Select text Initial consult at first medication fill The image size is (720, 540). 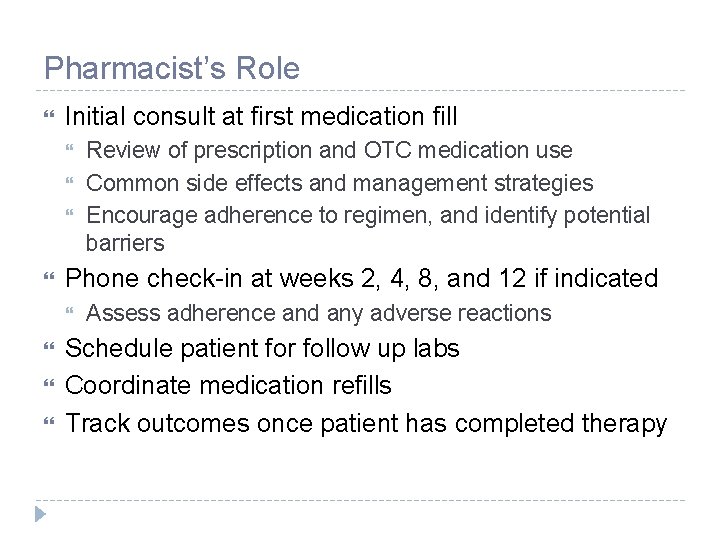pos(261,116)
